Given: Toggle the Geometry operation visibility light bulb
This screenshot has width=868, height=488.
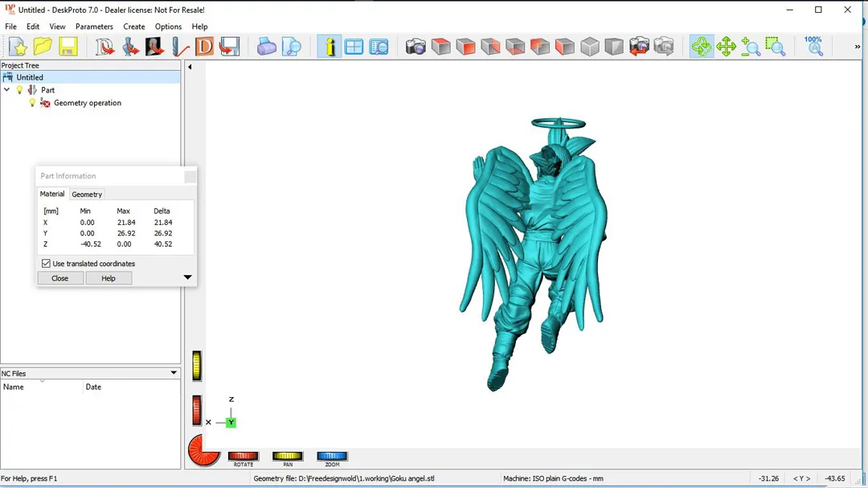Looking at the screenshot, I should 33,102.
